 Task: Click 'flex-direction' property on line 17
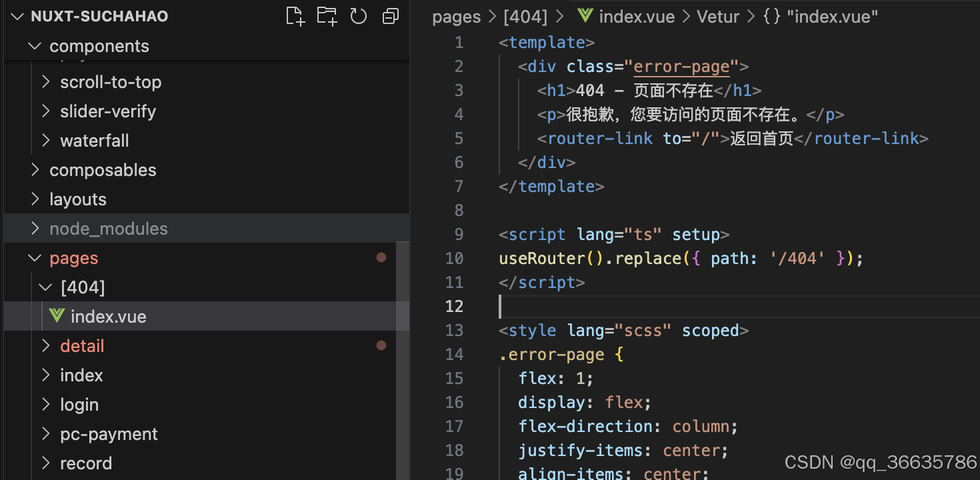pyautogui.click(x=585, y=426)
